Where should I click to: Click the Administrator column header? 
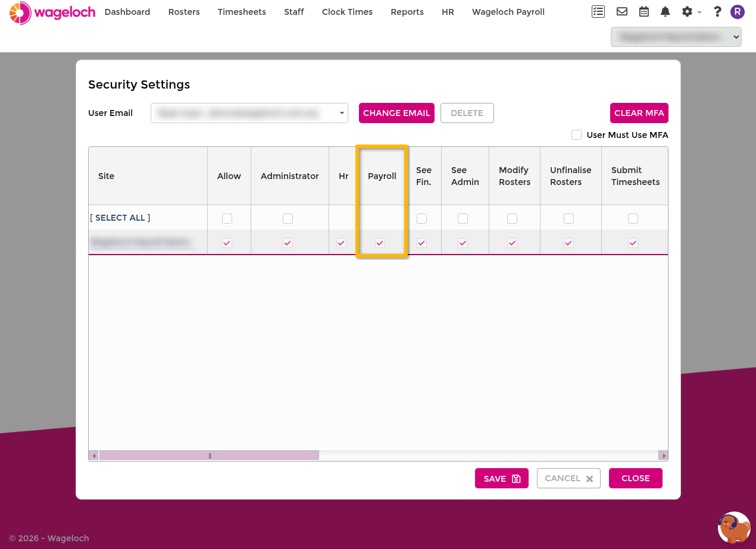290,176
